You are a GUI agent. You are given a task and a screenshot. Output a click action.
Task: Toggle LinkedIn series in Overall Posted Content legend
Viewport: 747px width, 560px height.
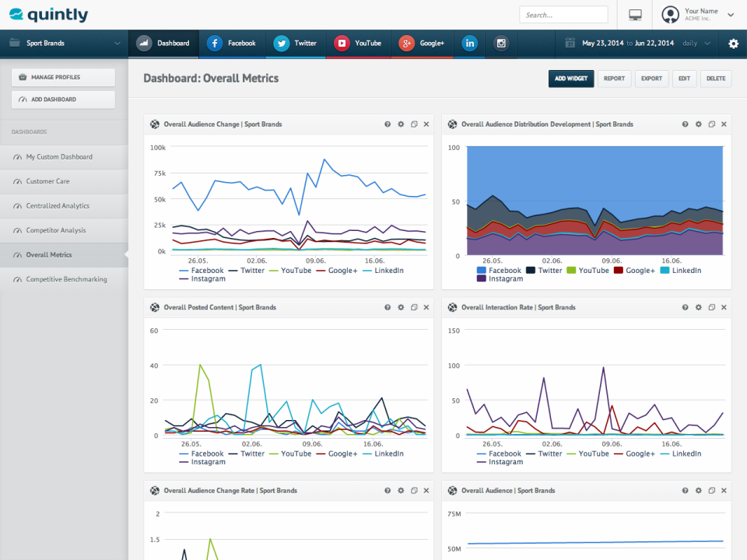[x=383, y=453]
